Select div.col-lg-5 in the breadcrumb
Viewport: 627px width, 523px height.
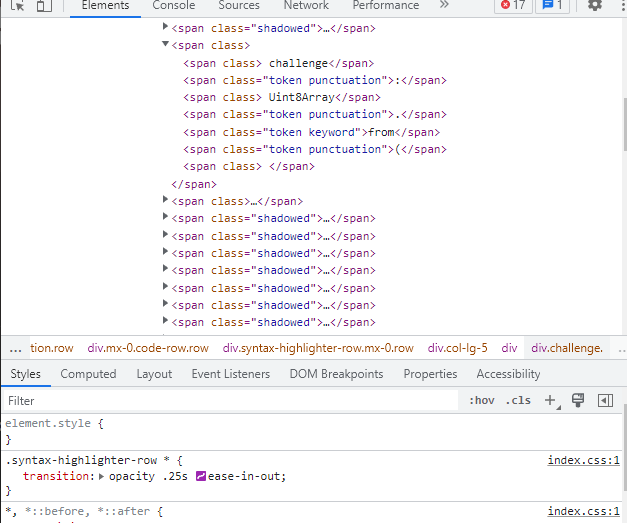pyautogui.click(x=457, y=348)
